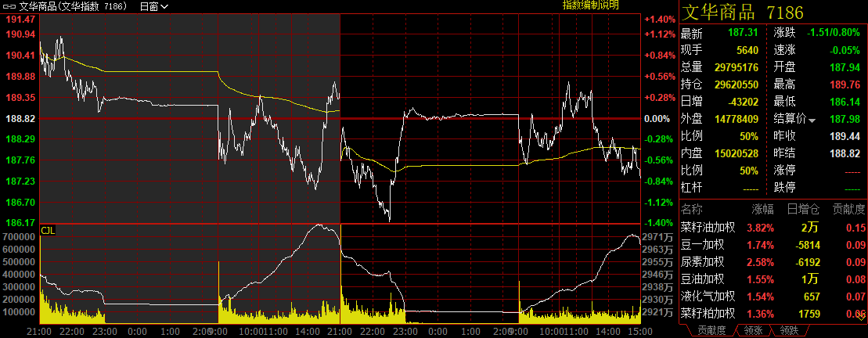Open the 指数编制说明 link
Screen dimensions: 868x338
(x=591, y=5)
